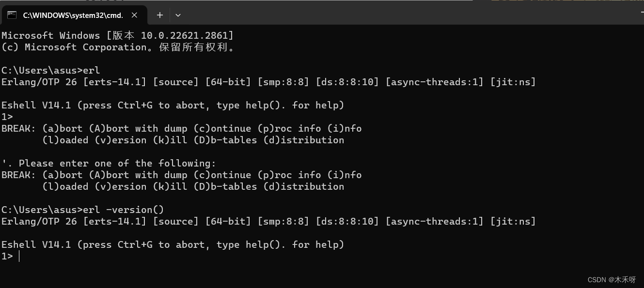Click the 'Please enter one of the following' line
This screenshot has height=288, width=644.
(x=109, y=163)
